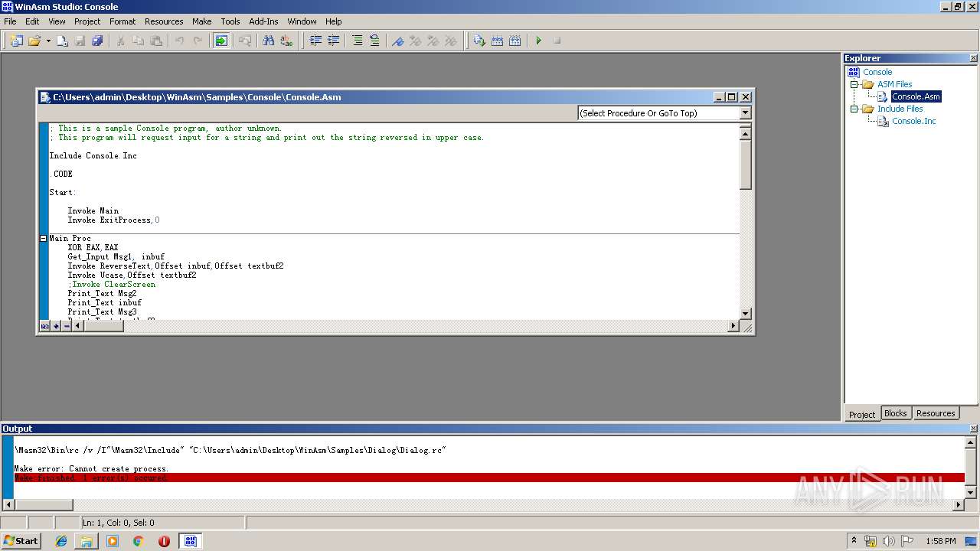Close the Explorer panel
This screenshot has height=551, width=980.
[x=973, y=58]
